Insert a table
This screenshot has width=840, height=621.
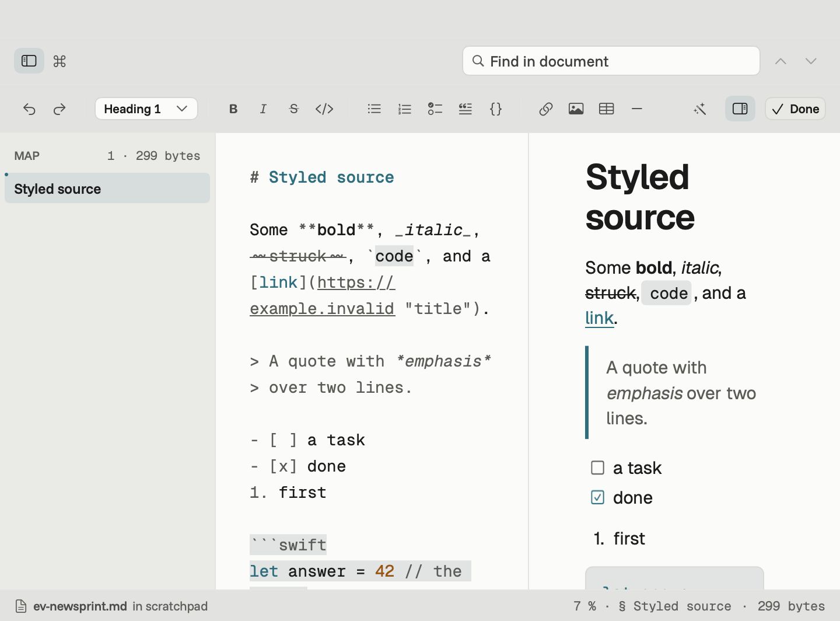[607, 109]
